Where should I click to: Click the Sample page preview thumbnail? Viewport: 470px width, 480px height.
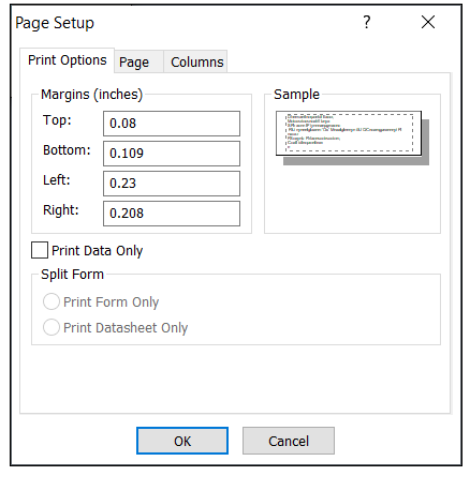[x=352, y=138]
